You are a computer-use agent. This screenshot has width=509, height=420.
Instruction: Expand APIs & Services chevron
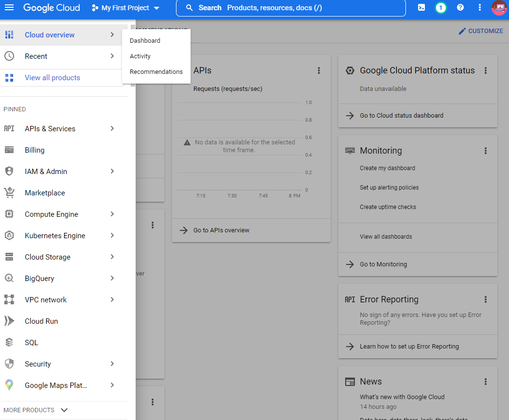point(112,128)
